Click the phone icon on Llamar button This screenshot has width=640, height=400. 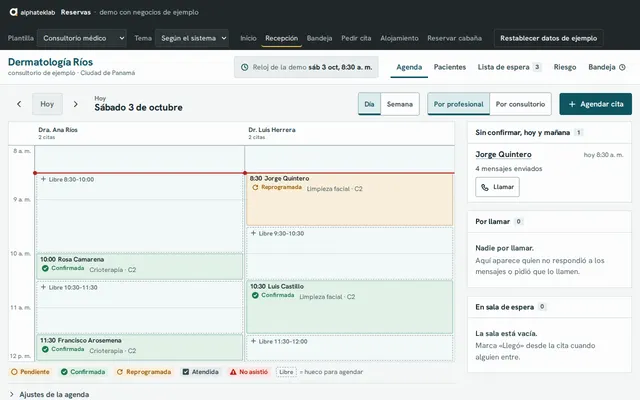coord(484,187)
